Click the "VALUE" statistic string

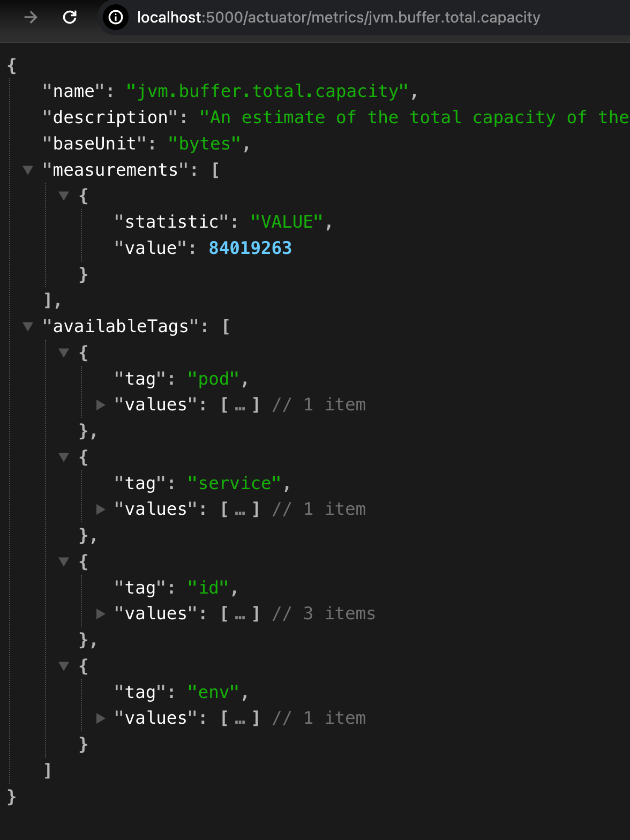point(287,222)
